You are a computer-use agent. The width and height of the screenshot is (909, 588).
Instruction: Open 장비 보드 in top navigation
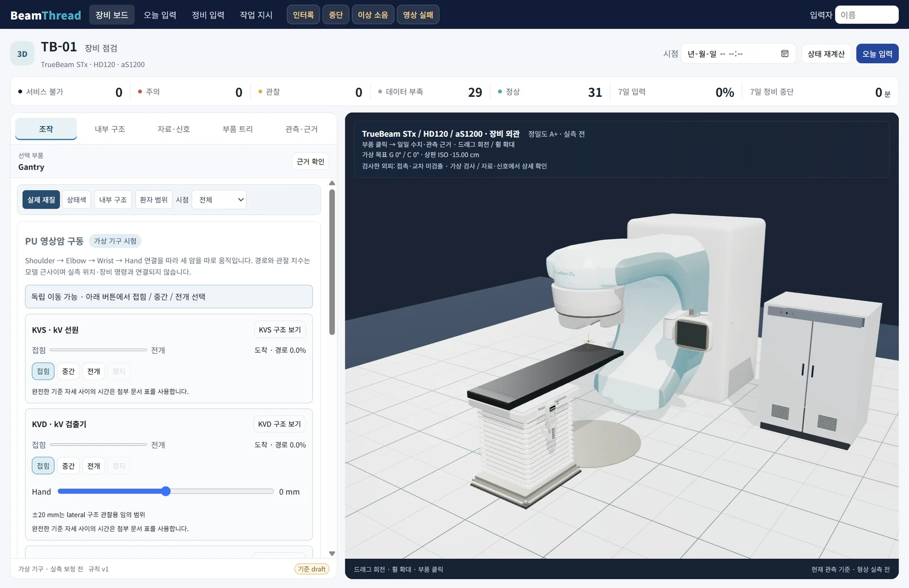[x=112, y=15]
